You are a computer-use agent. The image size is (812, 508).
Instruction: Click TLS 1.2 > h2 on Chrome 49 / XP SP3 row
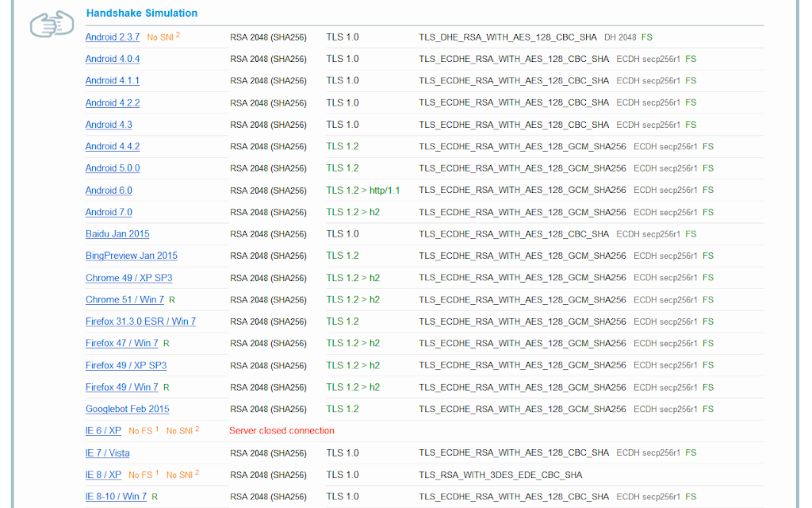point(353,279)
